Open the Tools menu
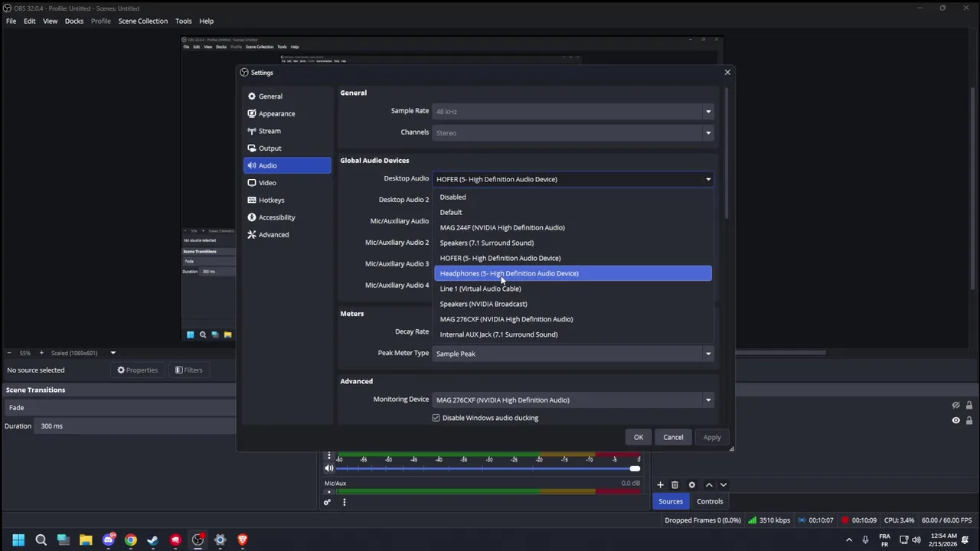This screenshot has width=980, height=551. (184, 21)
